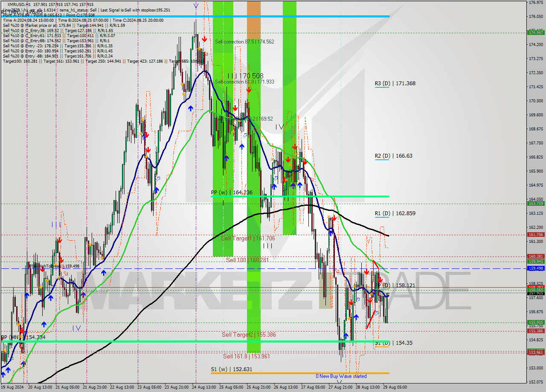The height and width of the screenshot is (392, 546).
Task: Click the red 155.386 price tag on axis
Action: [x=536, y=331]
